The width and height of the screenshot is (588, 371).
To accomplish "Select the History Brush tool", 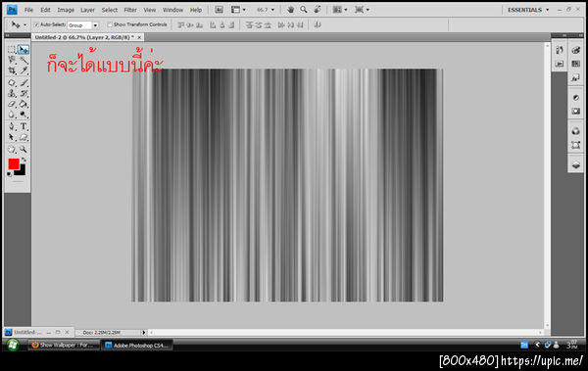I will (x=24, y=93).
